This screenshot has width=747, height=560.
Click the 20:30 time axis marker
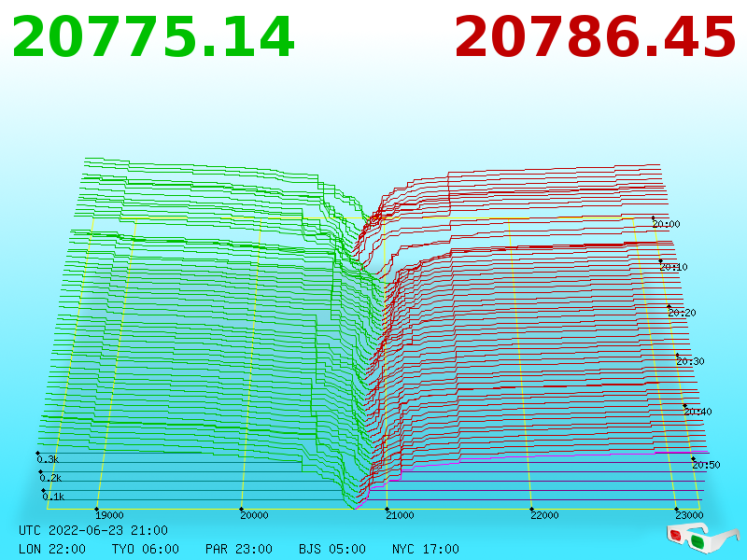tap(690, 361)
